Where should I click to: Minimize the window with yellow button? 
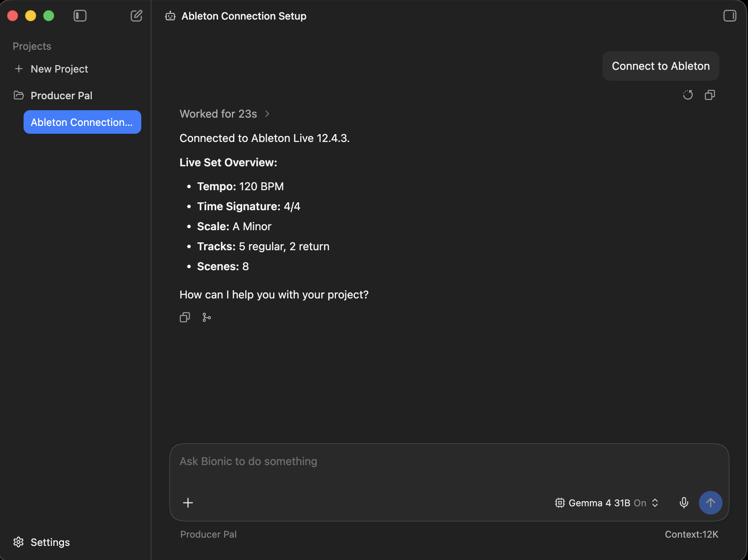tap(31, 16)
